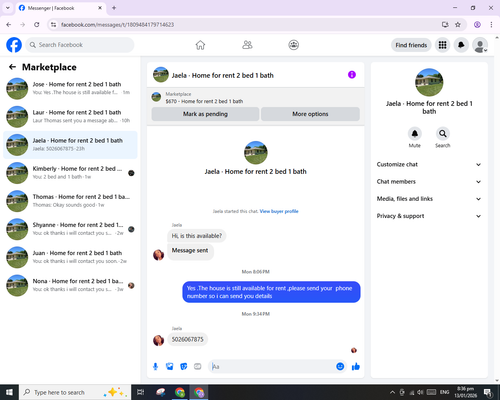Choose a GIF icon
Image resolution: width=500 pixels, height=400 pixels.
(198, 367)
